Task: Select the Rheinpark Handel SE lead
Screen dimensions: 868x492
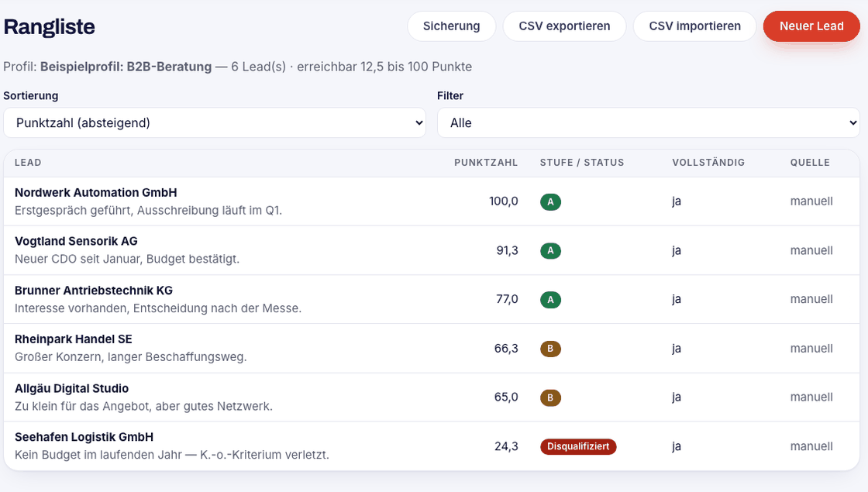Action: tap(73, 339)
